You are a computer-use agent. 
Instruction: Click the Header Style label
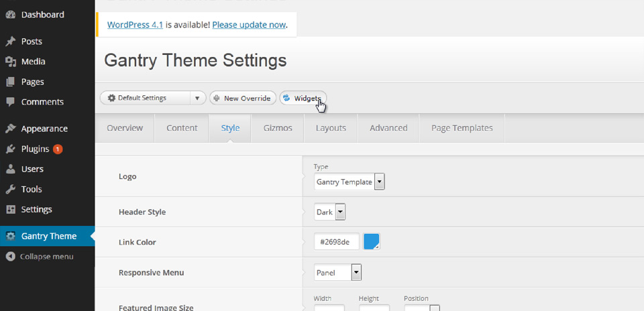[x=142, y=212]
